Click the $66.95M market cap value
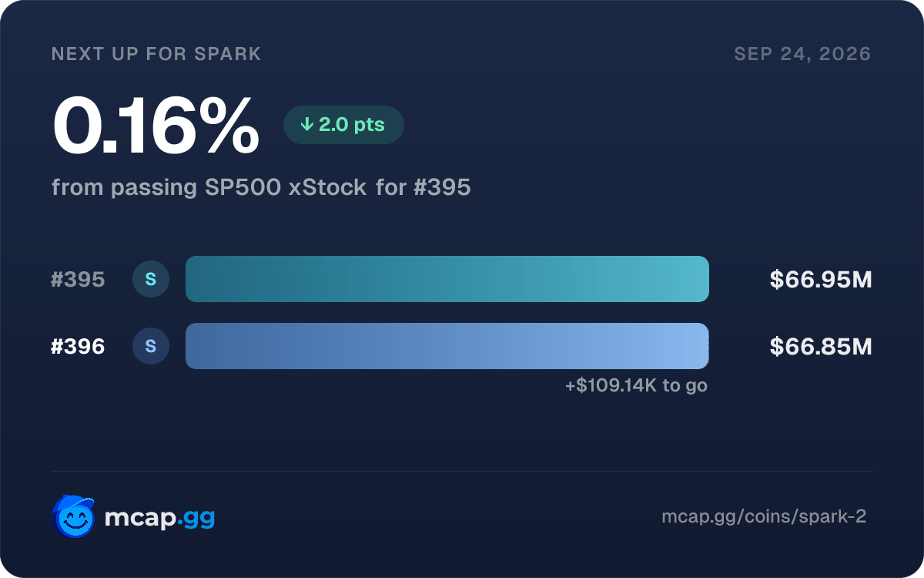924x578 pixels. click(x=821, y=280)
